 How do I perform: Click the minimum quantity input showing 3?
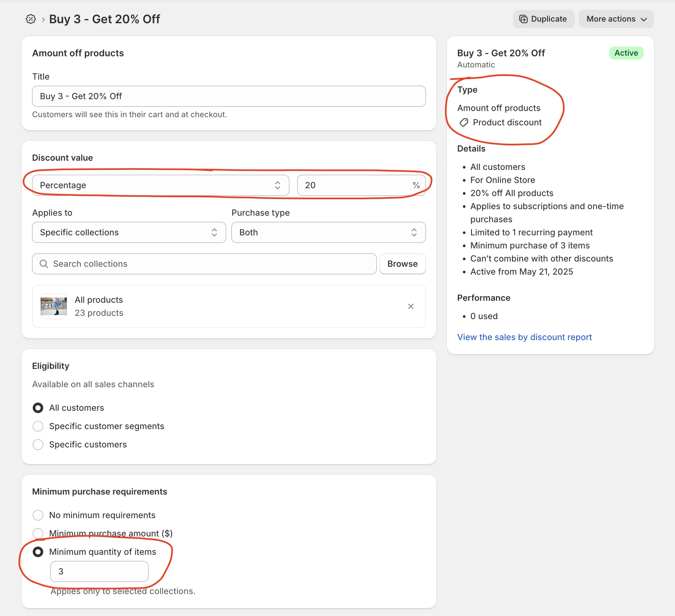pos(100,571)
